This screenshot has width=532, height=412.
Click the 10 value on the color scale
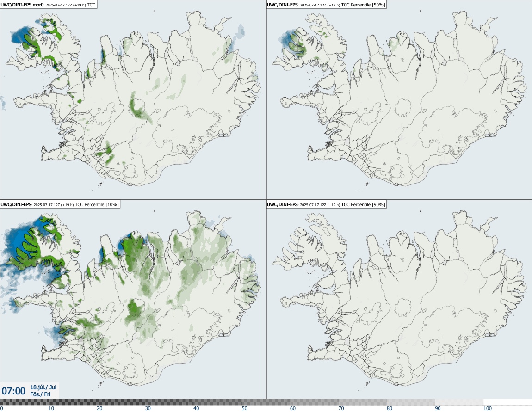[51, 408]
